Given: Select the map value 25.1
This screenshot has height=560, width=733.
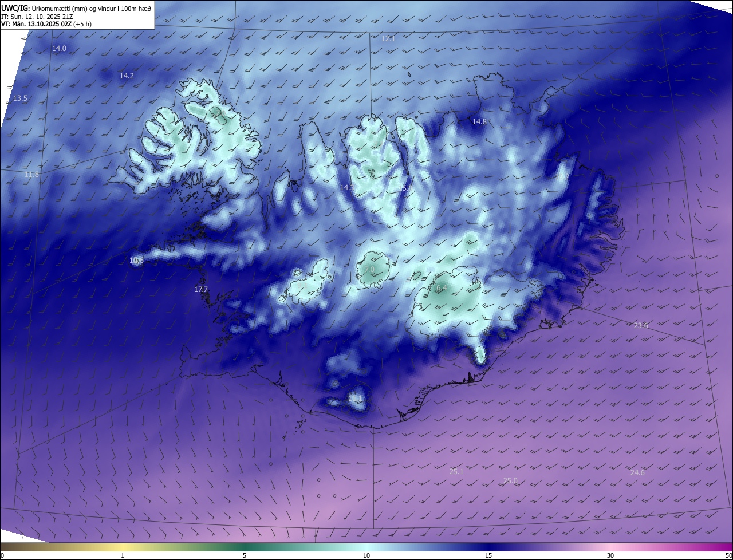Looking at the screenshot, I should [x=456, y=471].
